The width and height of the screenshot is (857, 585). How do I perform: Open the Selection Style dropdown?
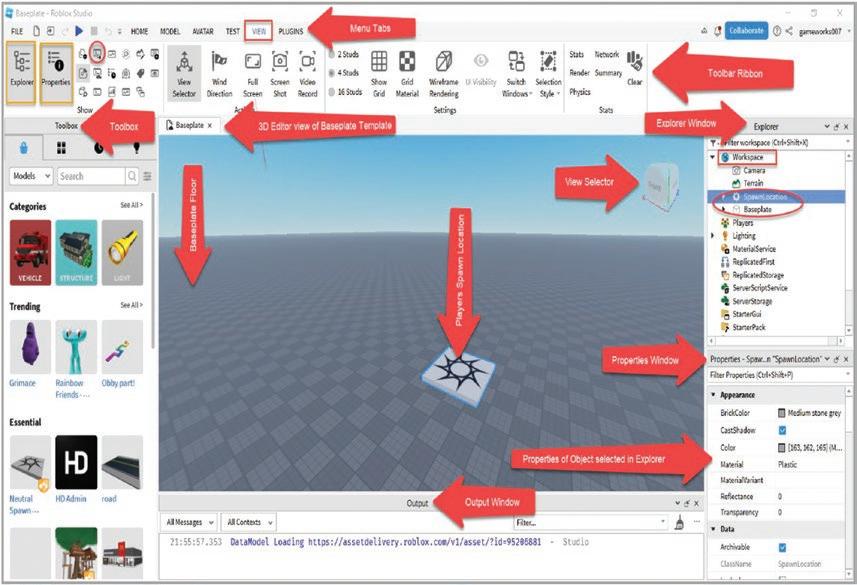click(x=548, y=74)
